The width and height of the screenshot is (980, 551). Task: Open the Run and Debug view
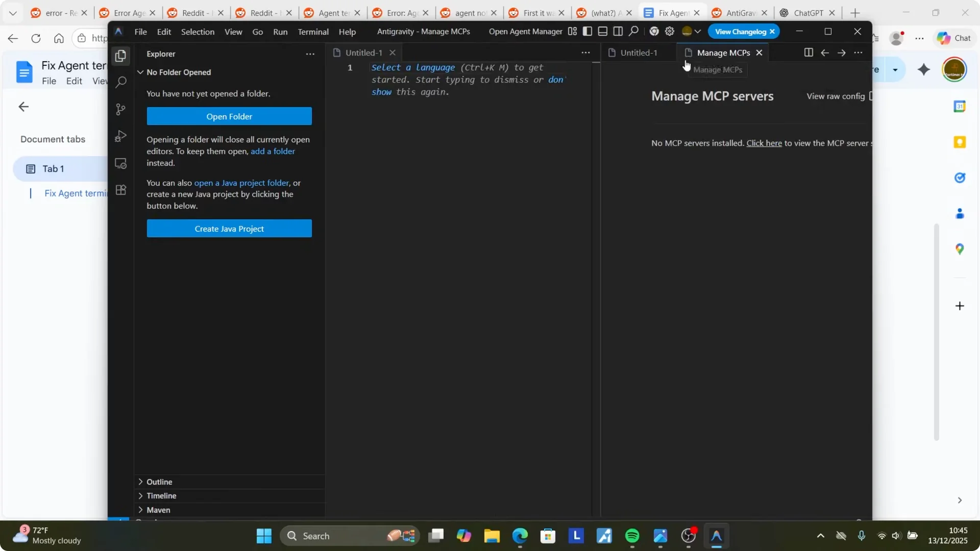[121, 136]
